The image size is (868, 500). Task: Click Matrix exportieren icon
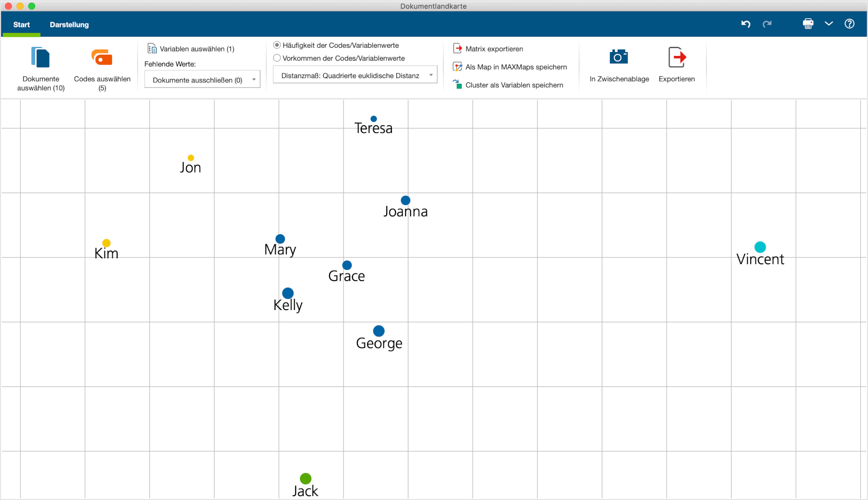click(x=457, y=49)
